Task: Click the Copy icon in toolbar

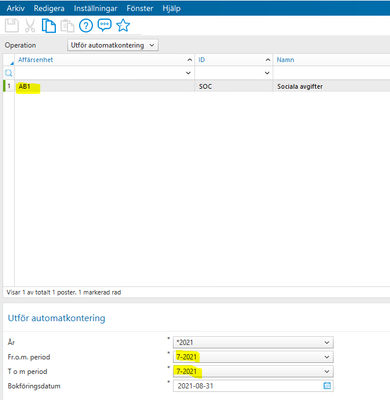Action: tap(49, 26)
